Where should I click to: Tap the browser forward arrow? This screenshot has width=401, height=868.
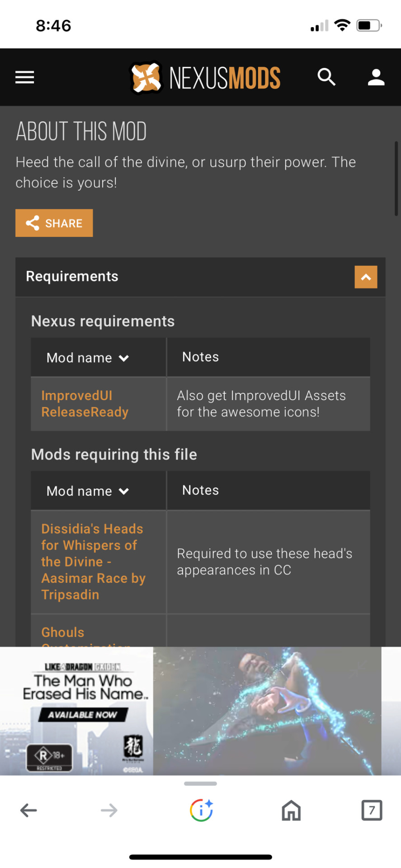(109, 810)
